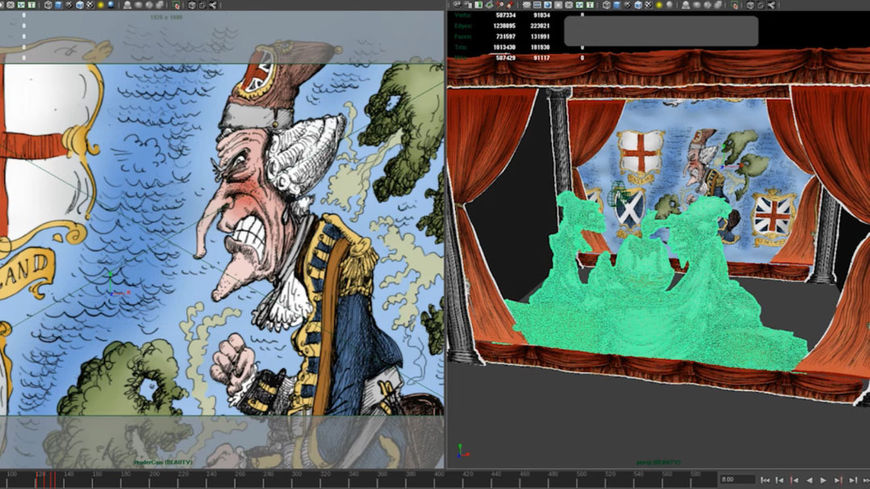The image size is (870, 489).
Task: Enable smooth shade all in left panel
Action: point(58,5)
